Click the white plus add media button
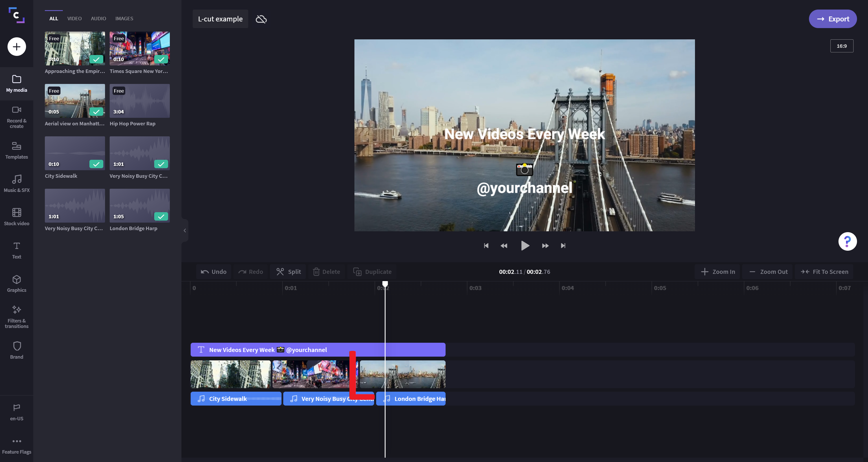The width and height of the screenshot is (868, 462). point(16,47)
